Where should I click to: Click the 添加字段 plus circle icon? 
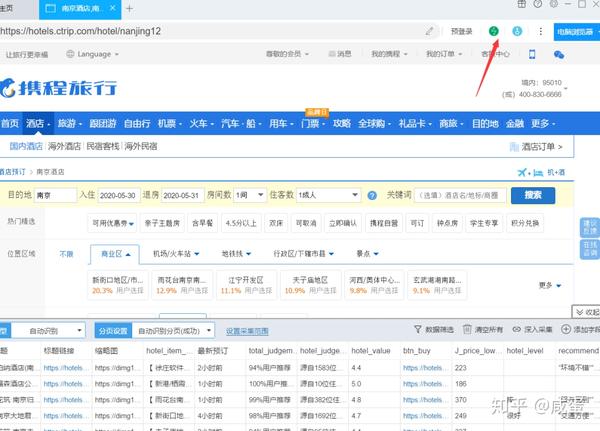tap(566, 329)
